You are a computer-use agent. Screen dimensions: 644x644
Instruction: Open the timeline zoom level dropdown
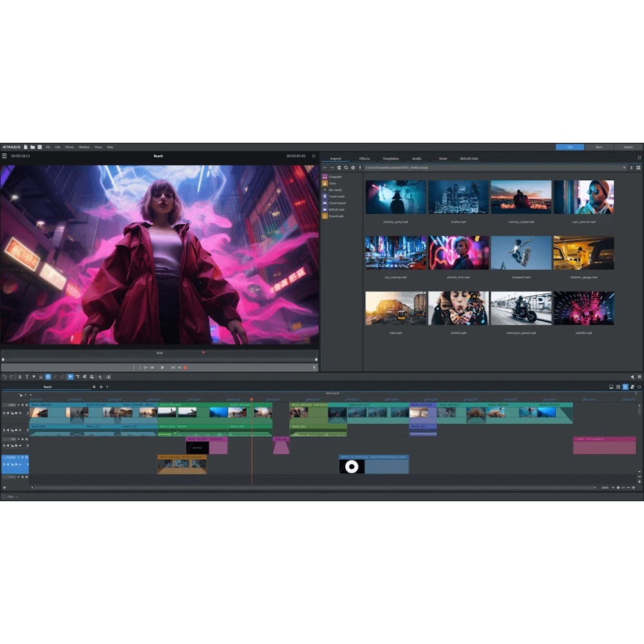613,488
